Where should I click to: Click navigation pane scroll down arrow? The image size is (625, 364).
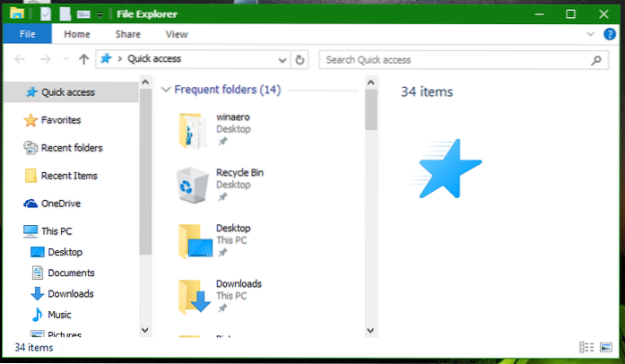145,330
